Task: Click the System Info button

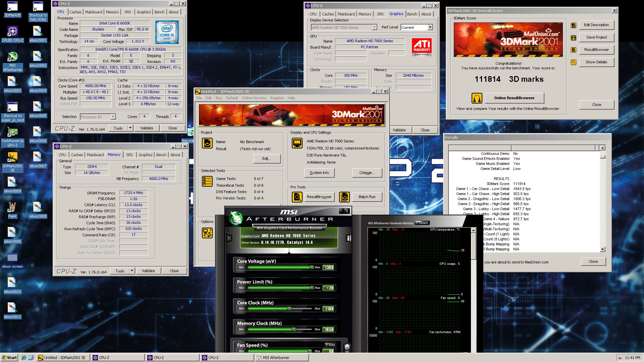Action: pyautogui.click(x=319, y=173)
